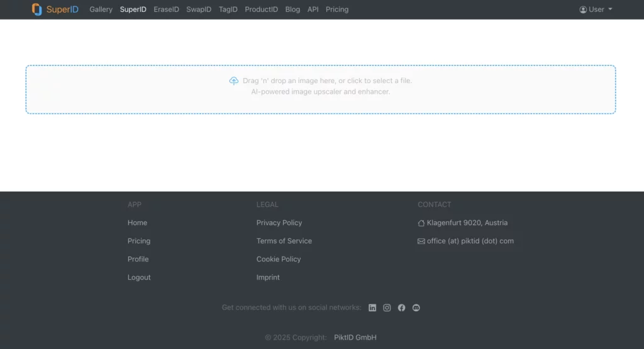
Task: Click the cloud upload icon
Action: [x=234, y=81]
